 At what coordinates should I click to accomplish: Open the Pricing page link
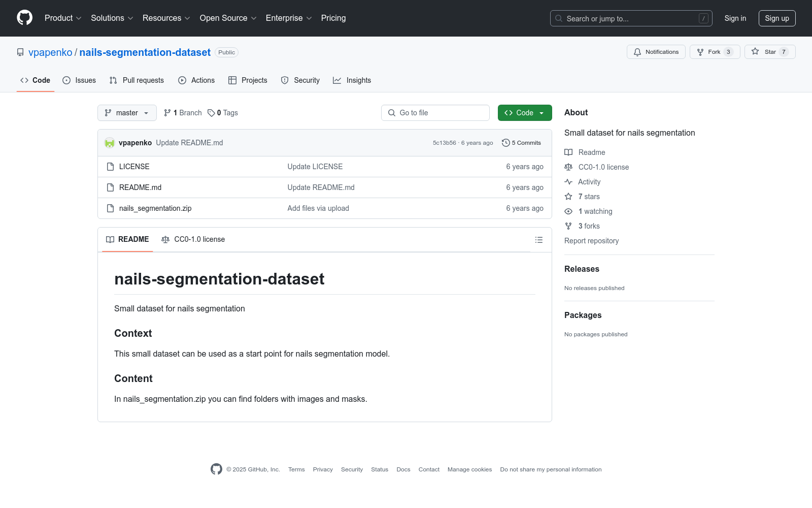click(333, 18)
